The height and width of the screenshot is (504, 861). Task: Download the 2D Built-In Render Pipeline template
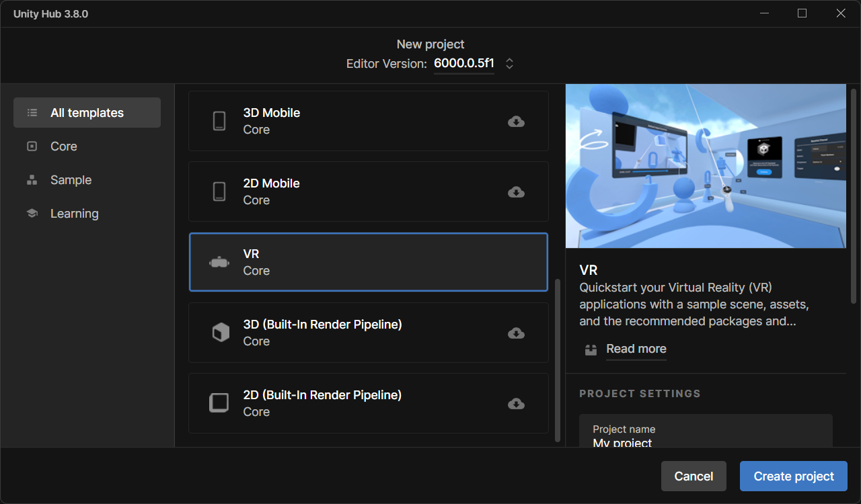(516, 404)
